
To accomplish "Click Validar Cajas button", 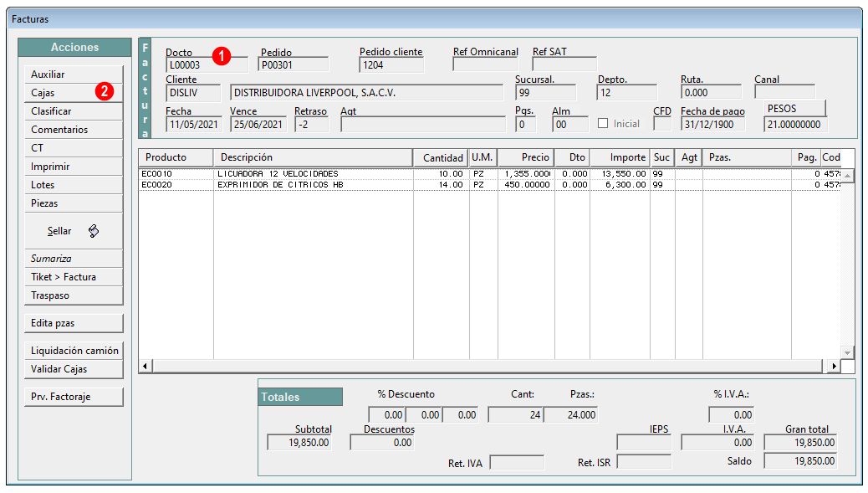I will [74, 369].
